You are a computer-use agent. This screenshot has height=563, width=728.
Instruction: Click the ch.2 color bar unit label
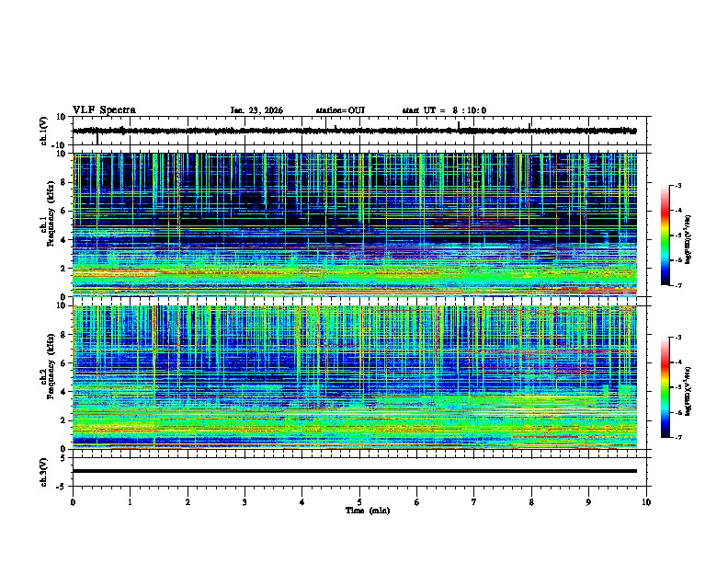click(688, 391)
